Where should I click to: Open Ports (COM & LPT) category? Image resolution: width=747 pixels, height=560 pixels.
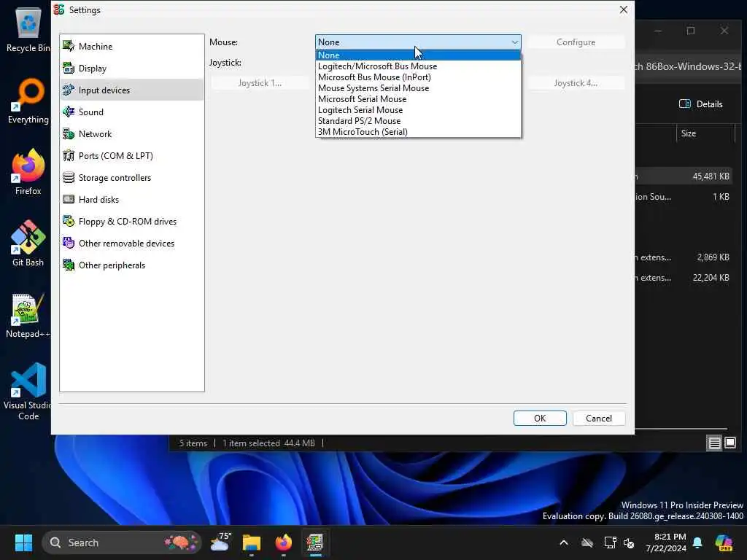click(x=132, y=156)
